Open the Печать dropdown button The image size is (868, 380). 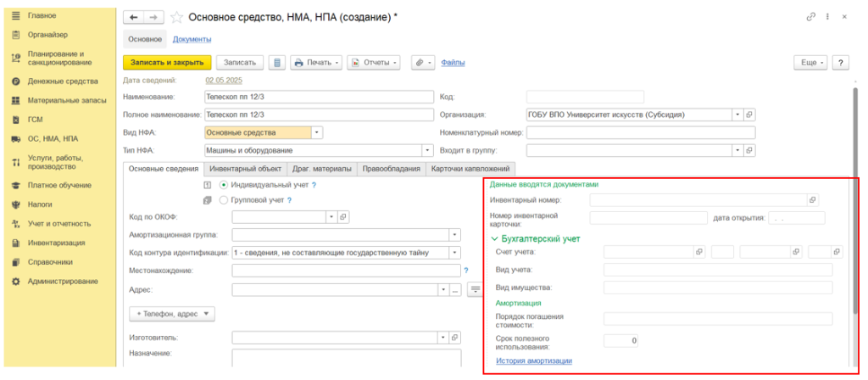(x=317, y=63)
